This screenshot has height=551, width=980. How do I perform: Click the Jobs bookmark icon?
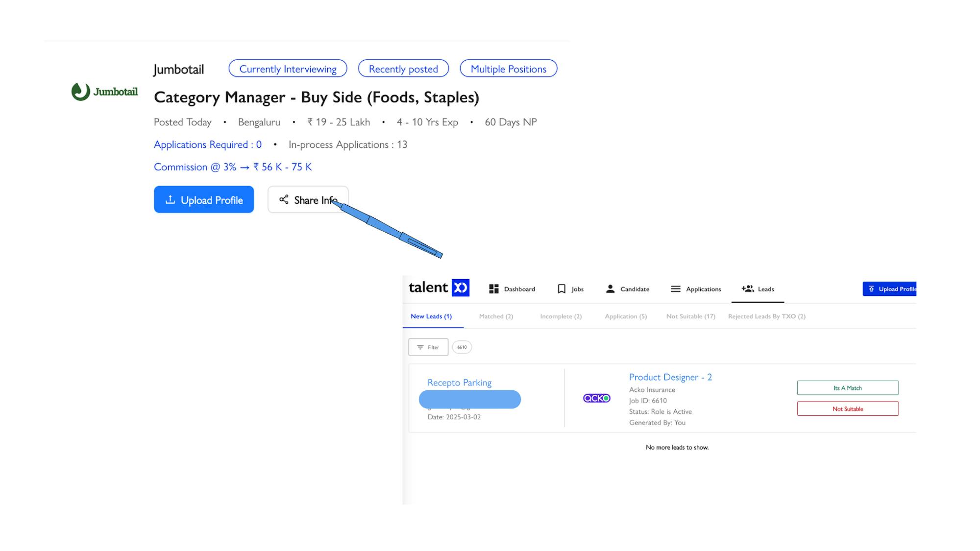(562, 289)
